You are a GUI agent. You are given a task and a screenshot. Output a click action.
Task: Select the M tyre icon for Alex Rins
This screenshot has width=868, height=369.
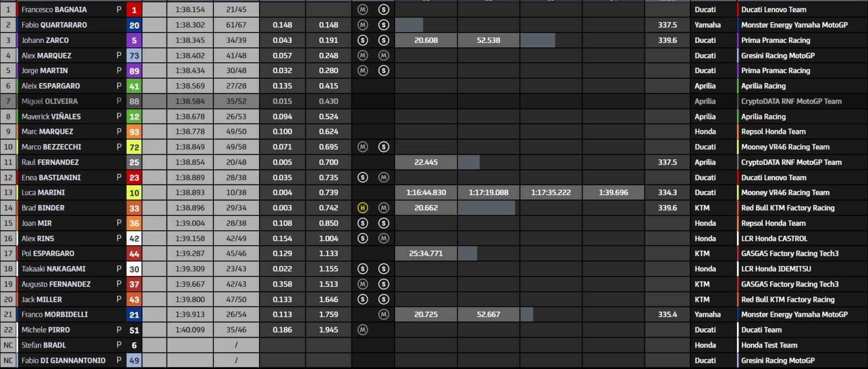coord(384,238)
